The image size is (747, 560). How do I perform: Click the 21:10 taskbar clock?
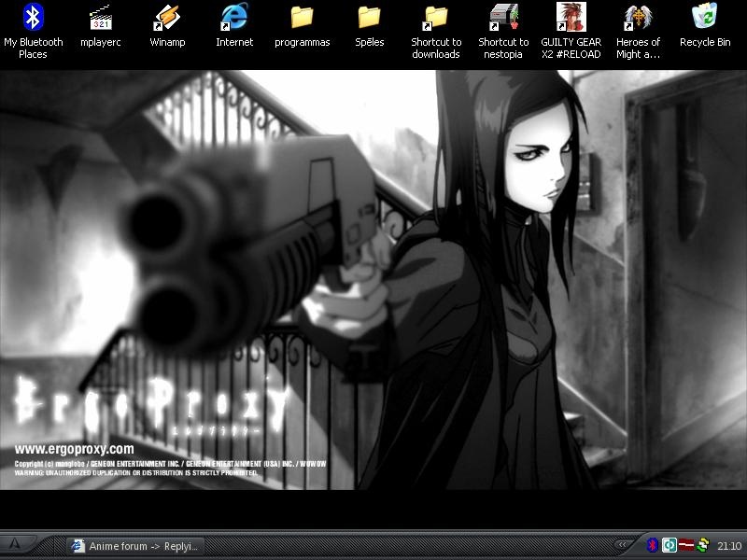point(729,546)
